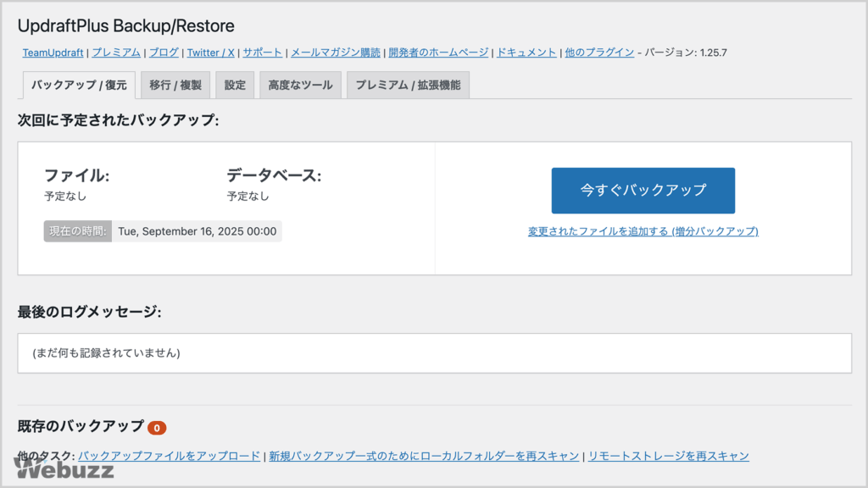Viewport: 868px width, 488px height.
Task: Click the 既存のバックアップ heading
Action: tap(81, 426)
